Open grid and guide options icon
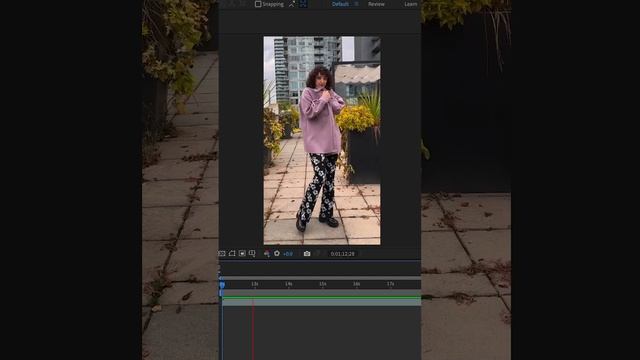640x360 pixels. click(x=252, y=253)
